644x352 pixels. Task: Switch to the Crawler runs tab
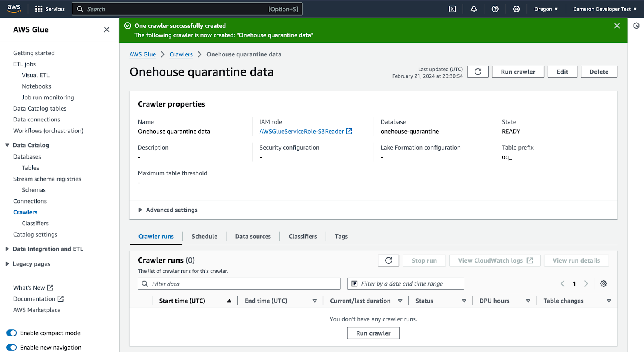(x=156, y=237)
